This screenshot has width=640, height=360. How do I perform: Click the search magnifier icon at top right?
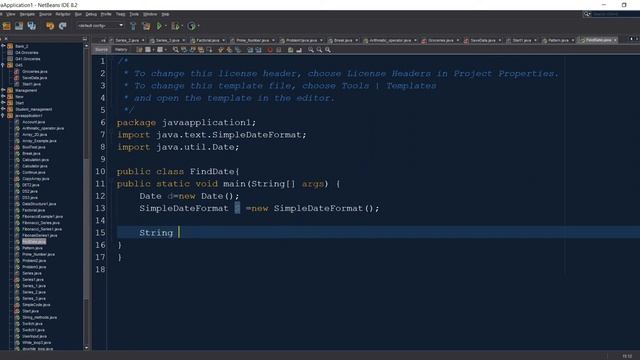587,14
